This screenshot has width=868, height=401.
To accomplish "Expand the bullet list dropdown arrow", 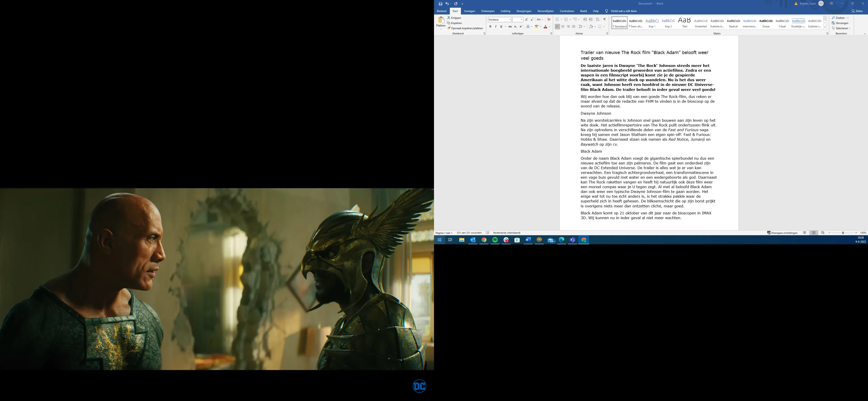I will 561,19.
